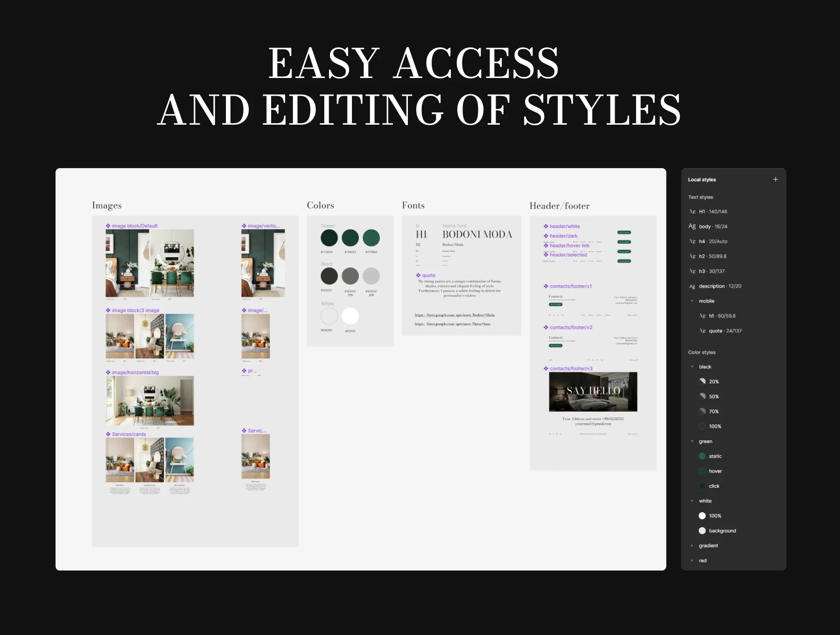This screenshot has height=635, width=840.
Task: Expand the red color styles group
Action: pyautogui.click(x=692, y=561)
